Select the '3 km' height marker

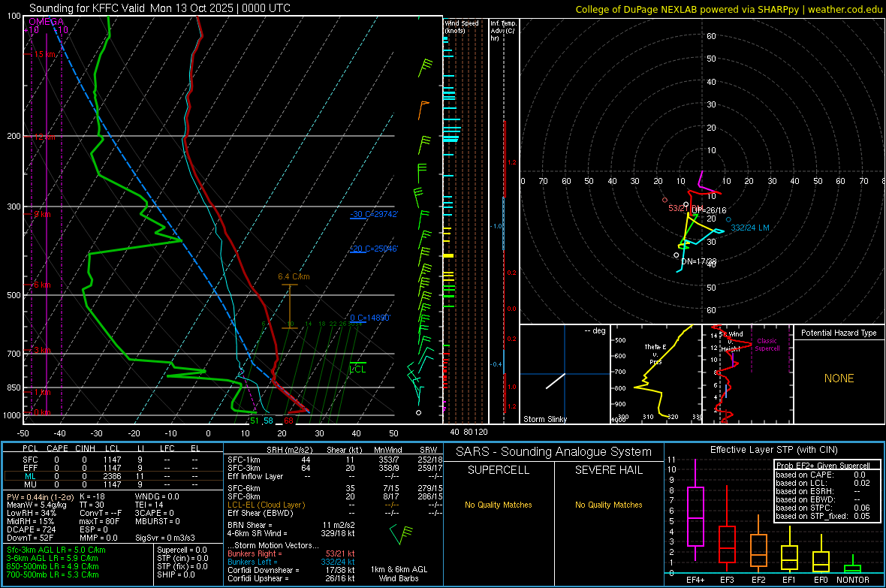pos(42,351)
